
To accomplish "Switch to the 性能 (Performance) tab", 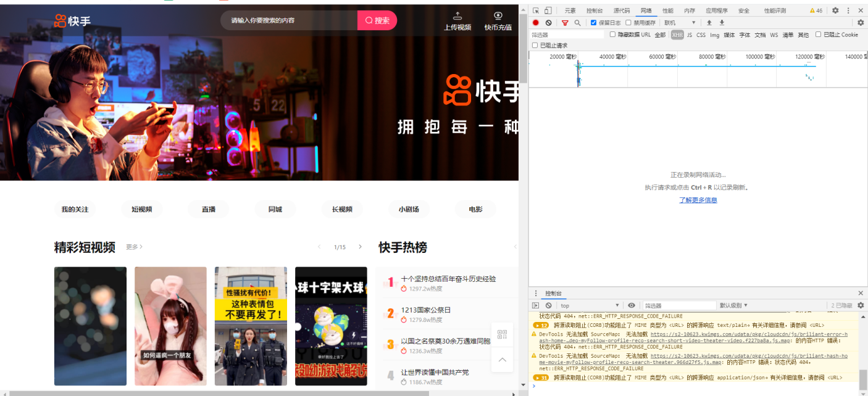I will (668, 10).
